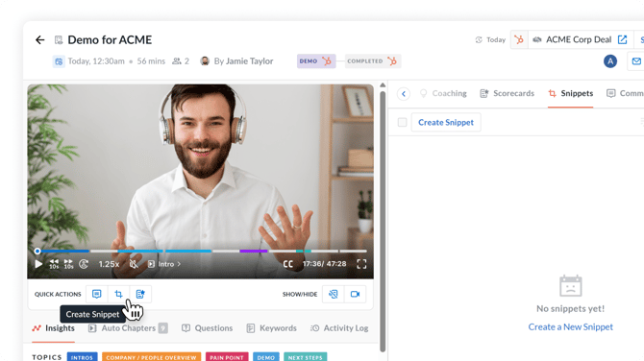Viewport: 644px width, 361px height.
Task: Click the Demo for ACME title
Action: tap(110, 39)
